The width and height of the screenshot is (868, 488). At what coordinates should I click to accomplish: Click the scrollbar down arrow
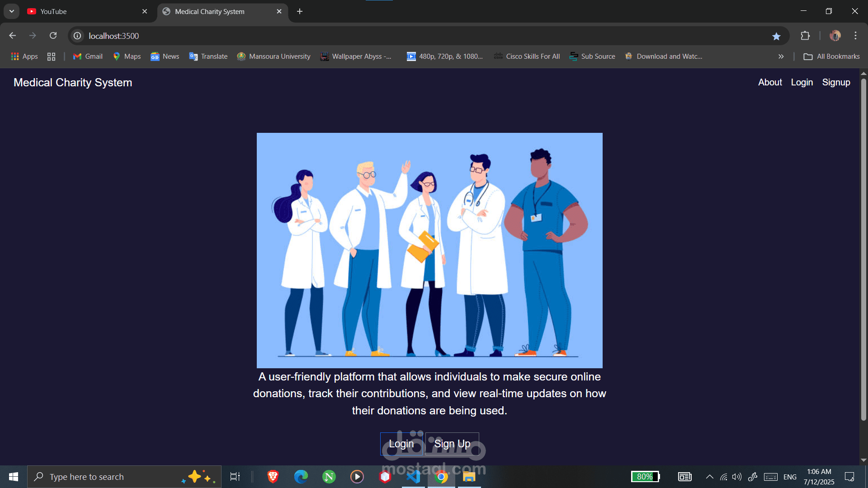tap(863, 460)
